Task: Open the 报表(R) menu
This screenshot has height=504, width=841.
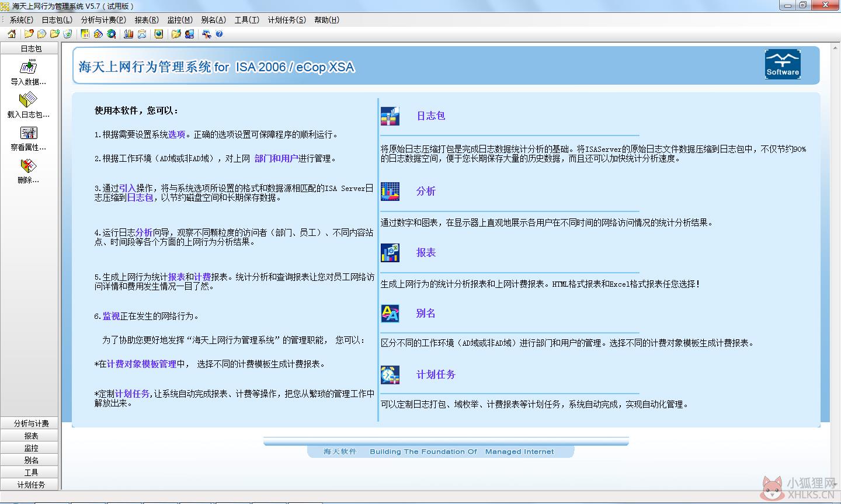Action: 147,20
